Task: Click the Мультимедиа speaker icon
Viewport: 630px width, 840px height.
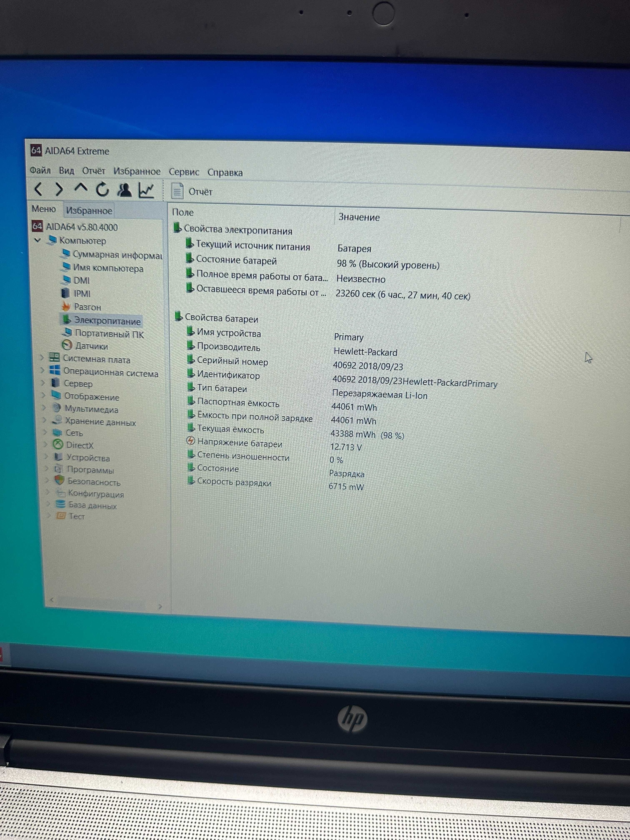Action: point(57,407)
